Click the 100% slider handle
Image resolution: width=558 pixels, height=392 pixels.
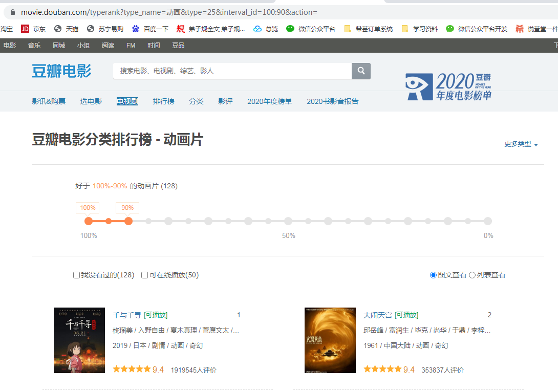[89, 221]
